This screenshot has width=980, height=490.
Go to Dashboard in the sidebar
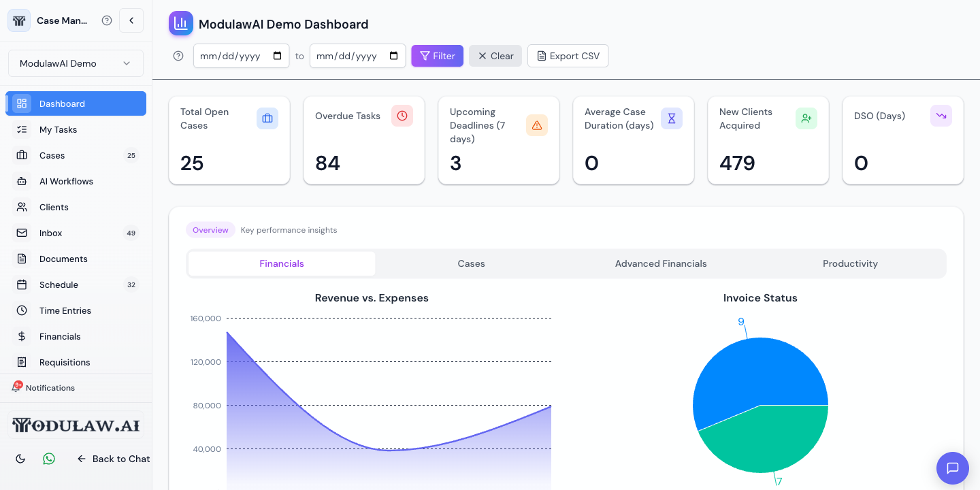point(76,103)
